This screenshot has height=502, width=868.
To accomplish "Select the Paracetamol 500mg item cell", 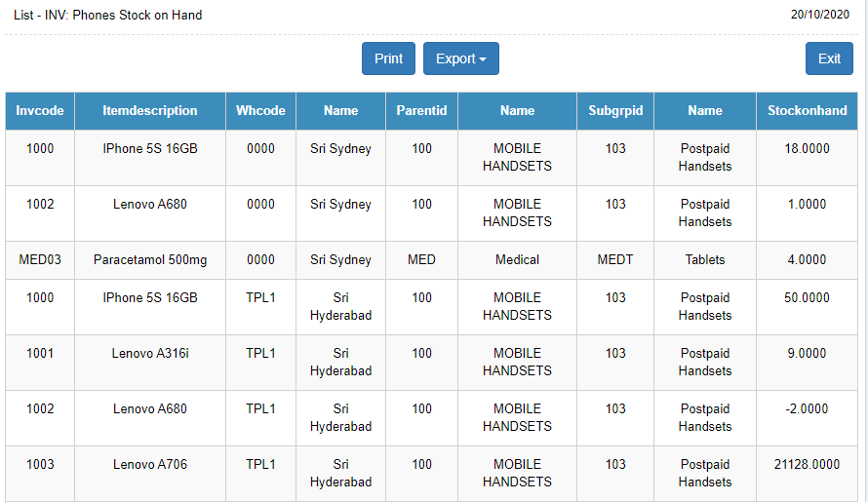I will (150, 260).
